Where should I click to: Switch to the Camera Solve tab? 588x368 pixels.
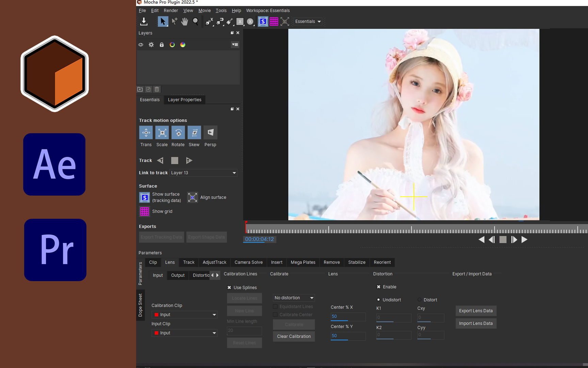[x=248, y=262]
